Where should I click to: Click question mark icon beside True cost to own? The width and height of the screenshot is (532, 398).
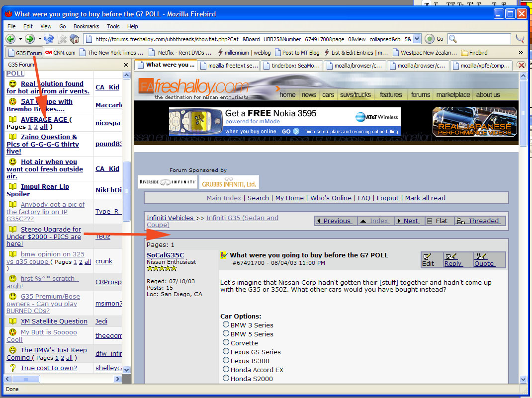[x=12, y=368]
